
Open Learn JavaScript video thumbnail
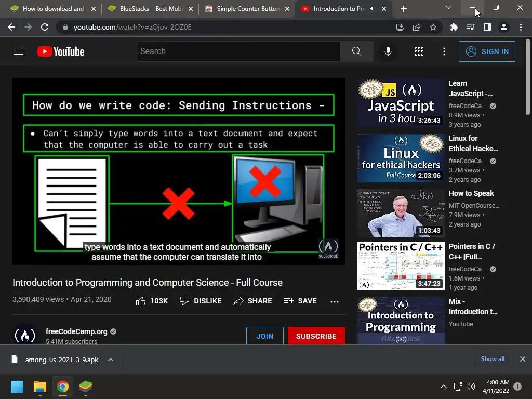[x=401, y=103]
